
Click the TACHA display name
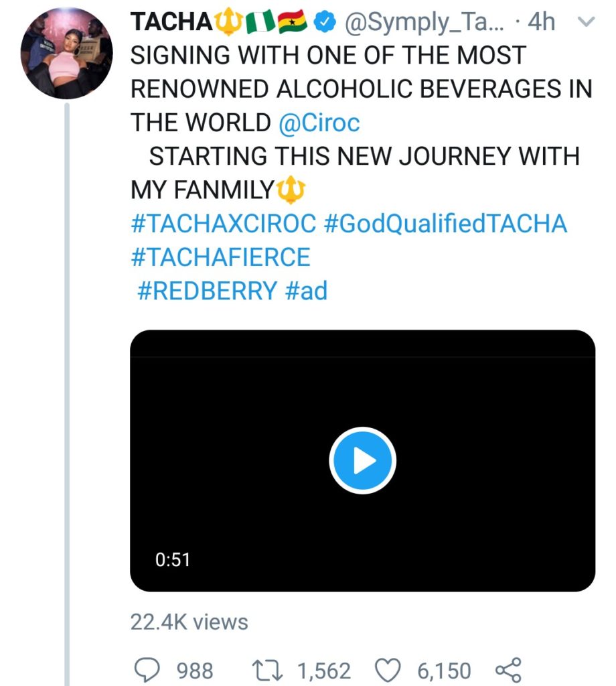[171, 22]
